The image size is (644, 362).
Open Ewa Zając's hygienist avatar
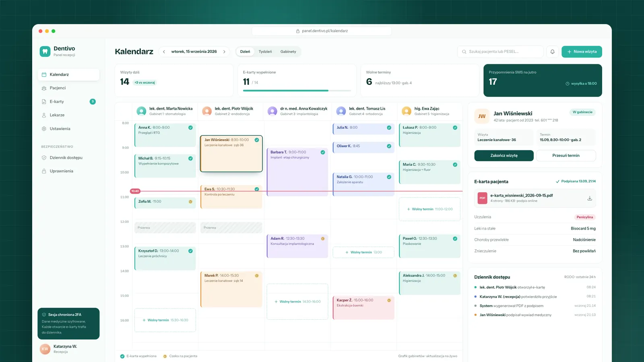point(407,111)
